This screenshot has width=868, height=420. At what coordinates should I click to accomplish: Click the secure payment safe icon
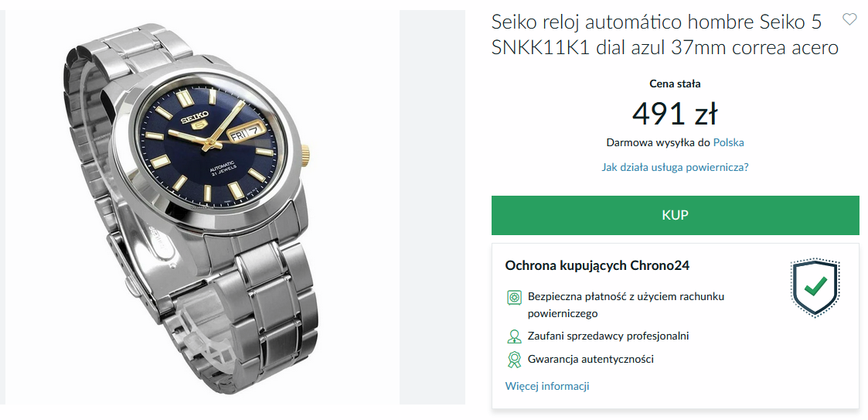coord(513,297)
